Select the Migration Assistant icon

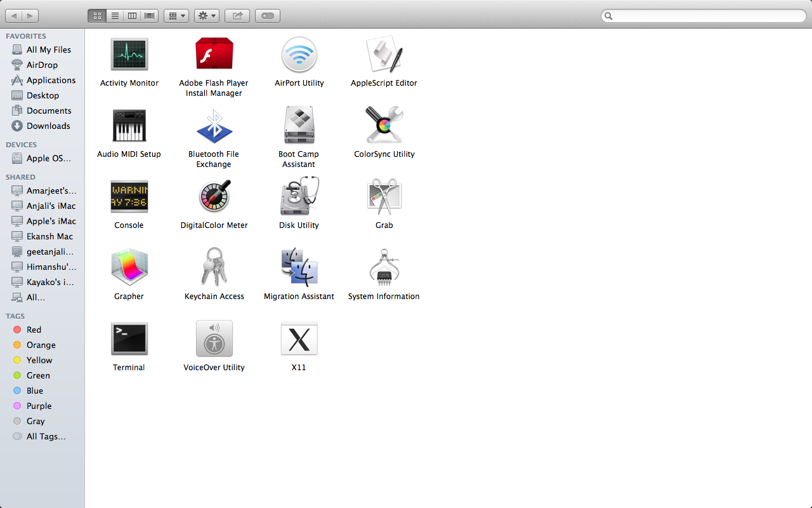[x=299, y=267]
